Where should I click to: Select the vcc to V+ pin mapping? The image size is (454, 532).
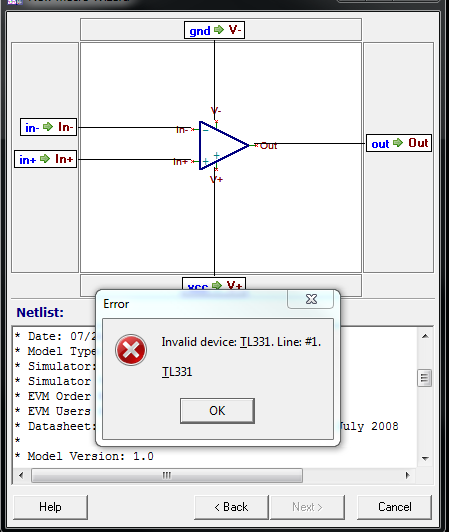[x=214, y=284]
